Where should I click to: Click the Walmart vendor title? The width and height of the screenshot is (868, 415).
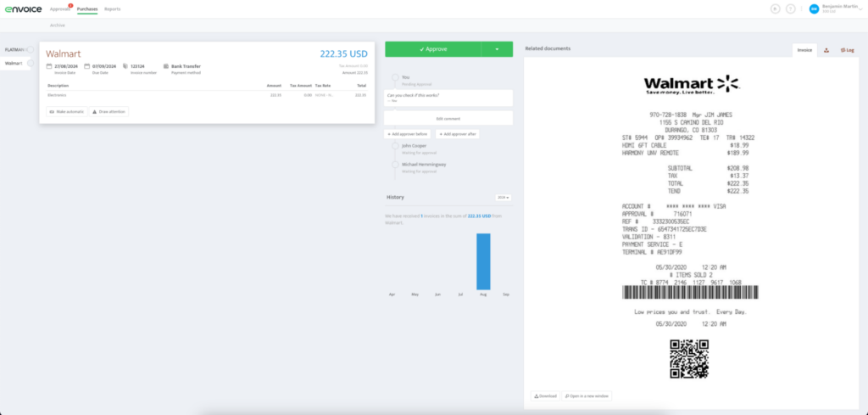point(63,53)
